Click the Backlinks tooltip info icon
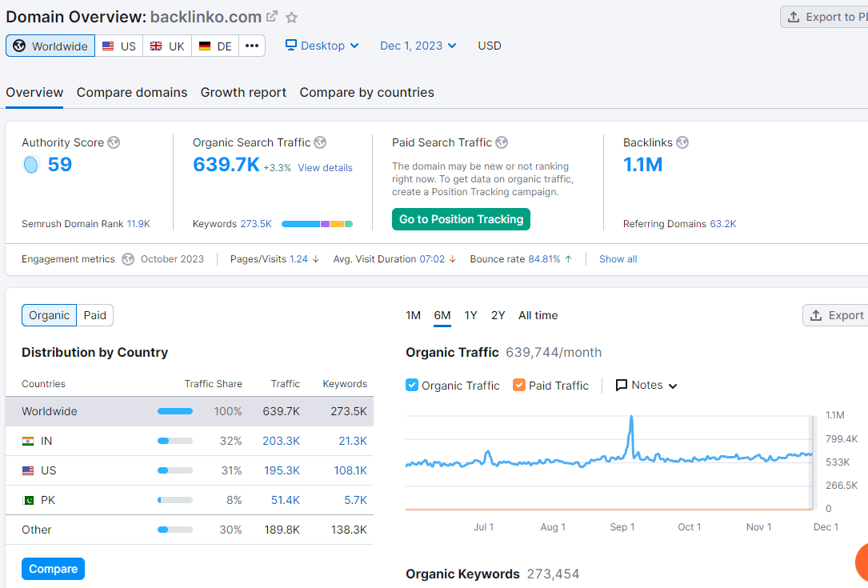868x588 pixels. 682,142
